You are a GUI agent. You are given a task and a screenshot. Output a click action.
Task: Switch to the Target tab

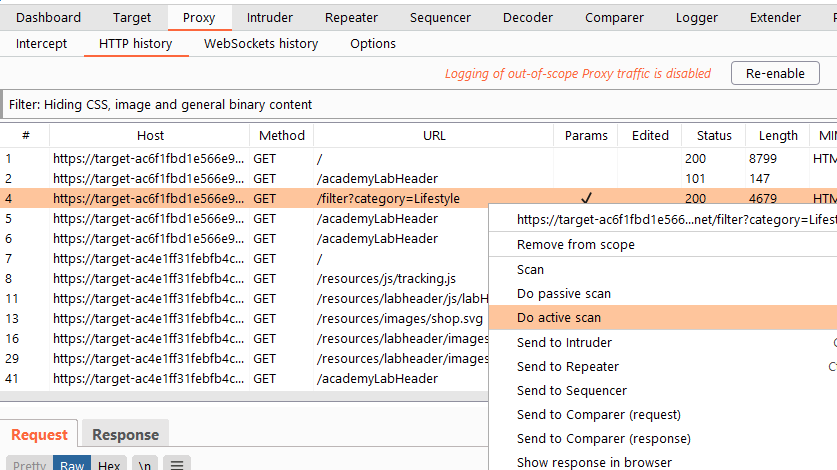(x=132, y=18)
